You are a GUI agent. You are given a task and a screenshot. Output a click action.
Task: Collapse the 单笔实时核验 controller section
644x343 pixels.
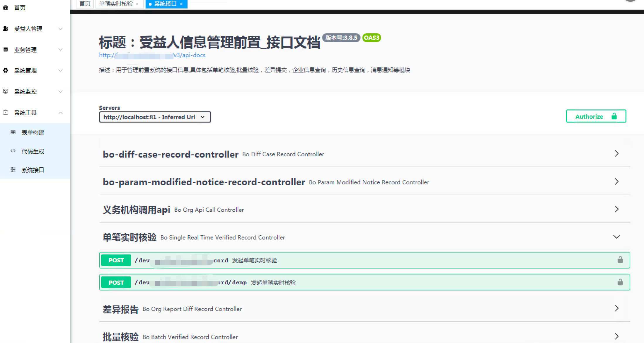pos(365,237)
